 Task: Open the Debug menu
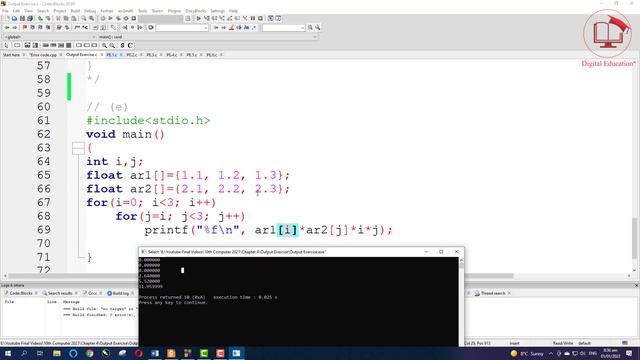pos(90,11)
